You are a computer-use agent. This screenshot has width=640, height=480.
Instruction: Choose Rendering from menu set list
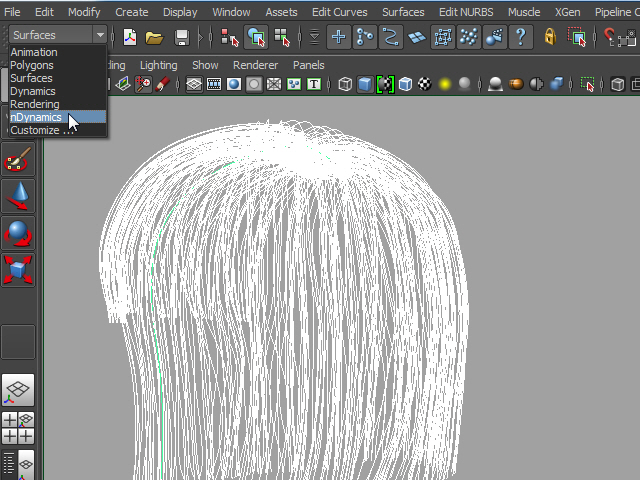(35, 104)
